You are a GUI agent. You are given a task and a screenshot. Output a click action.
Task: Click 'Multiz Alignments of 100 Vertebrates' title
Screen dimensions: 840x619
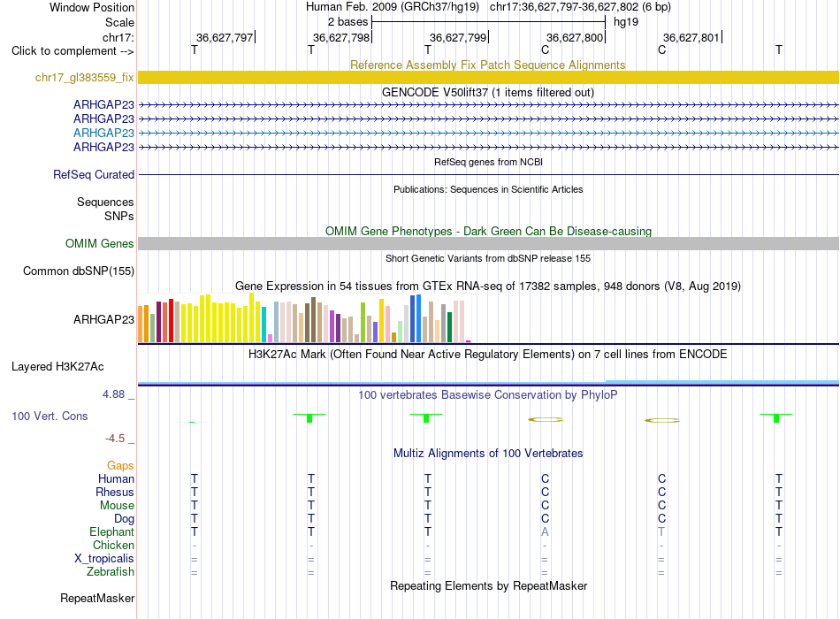tap(488, 454)
